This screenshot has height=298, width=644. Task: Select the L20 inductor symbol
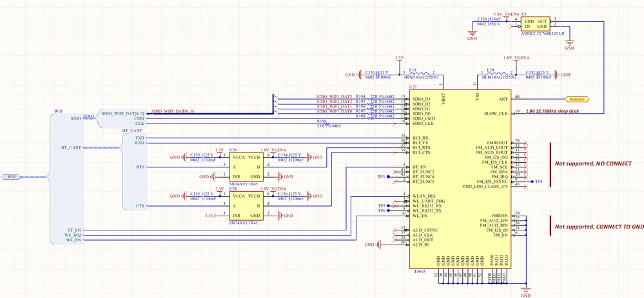tap(498, 73)
